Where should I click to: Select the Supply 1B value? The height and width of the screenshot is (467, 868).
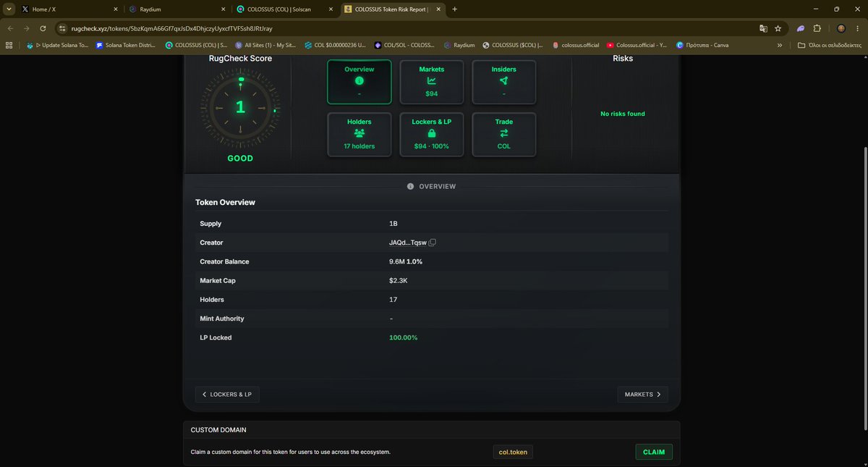[393, 224]
